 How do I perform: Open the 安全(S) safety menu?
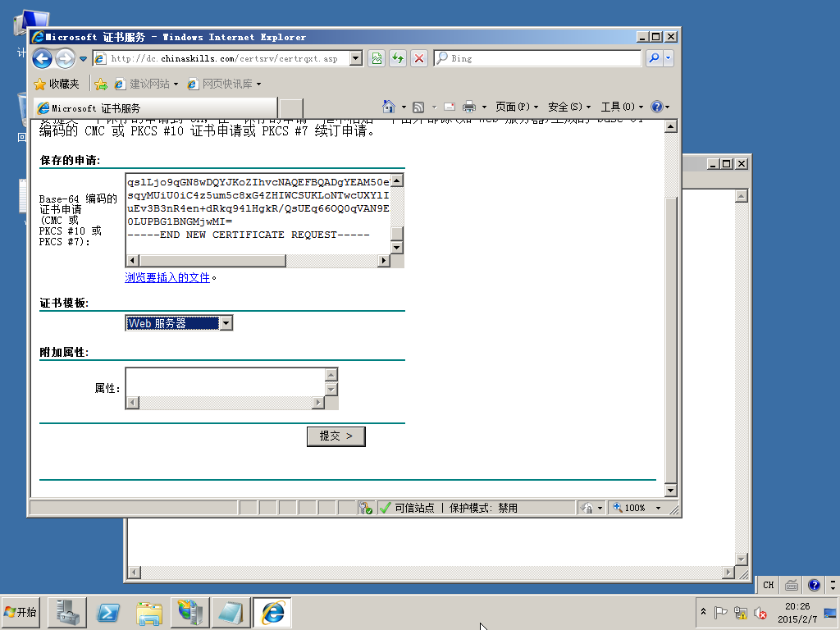tap(569, 107)
